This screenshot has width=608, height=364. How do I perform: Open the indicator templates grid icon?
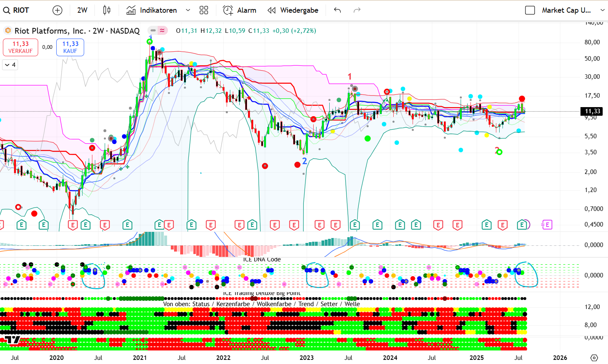tap(204, 10)
